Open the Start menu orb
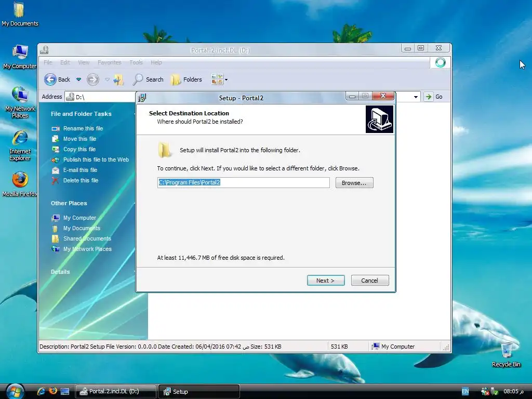Screen dimensions: 532x399 pos(15,391)
